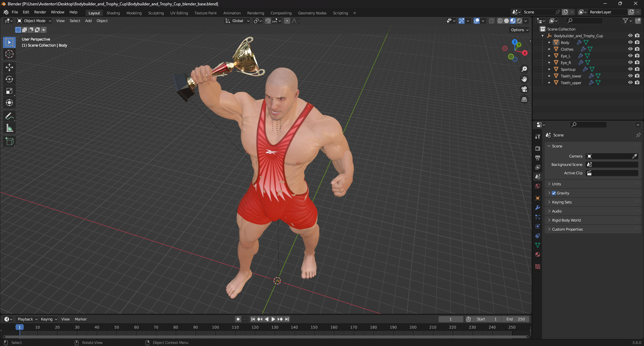Open the Object Constraints properties tab
The image size is (644, 346).
(x=538, y=236)
